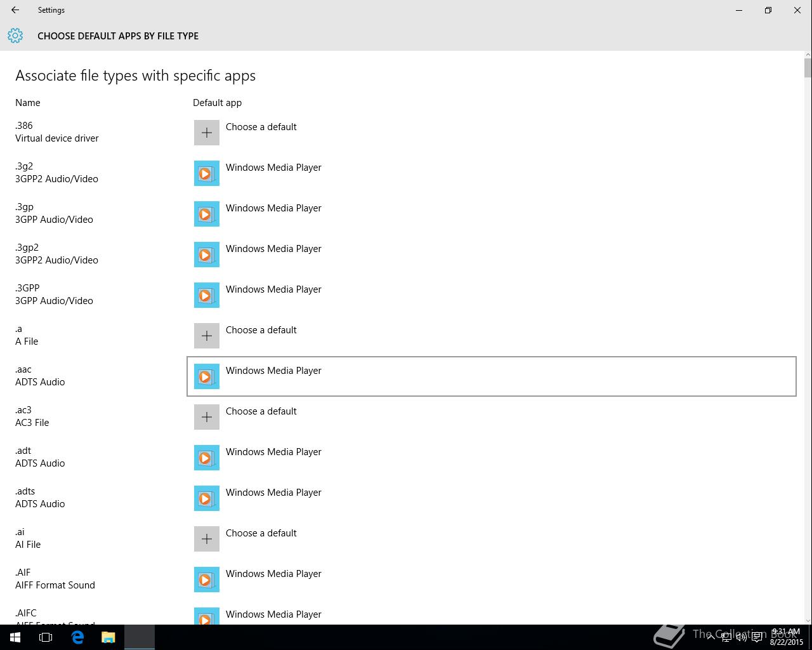Open the volume control in system tray
This screenshot has height=650, width=812.
[741, 637]
